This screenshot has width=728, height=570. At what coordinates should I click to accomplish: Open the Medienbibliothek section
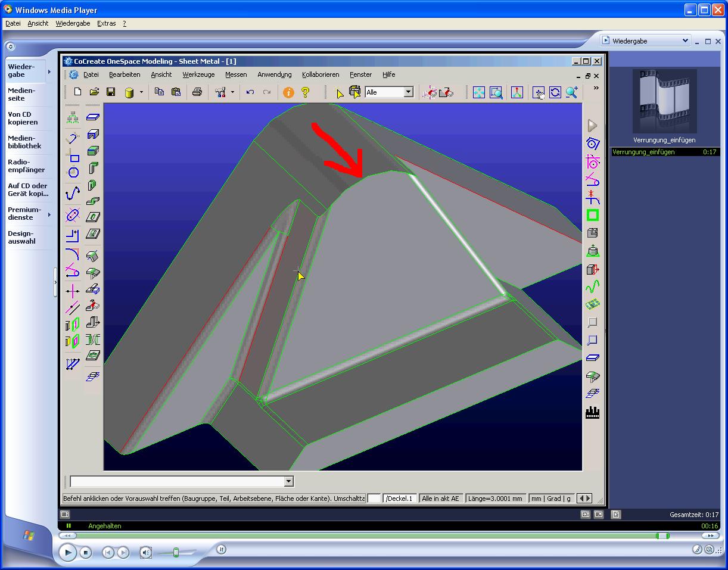(24, 142)
